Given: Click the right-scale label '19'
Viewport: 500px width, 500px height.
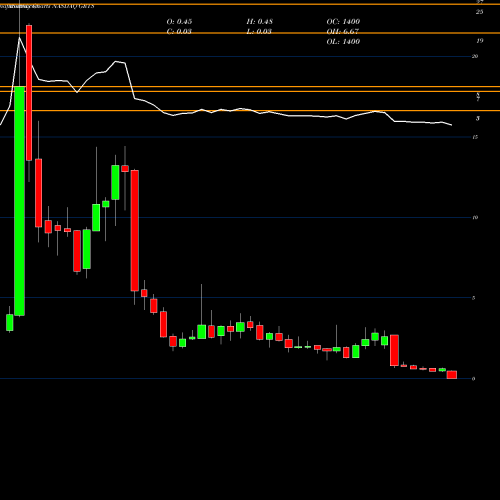Looking at the screenshot, I should coord(479,41).
